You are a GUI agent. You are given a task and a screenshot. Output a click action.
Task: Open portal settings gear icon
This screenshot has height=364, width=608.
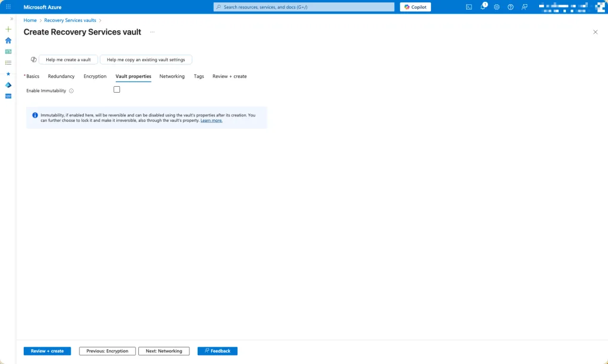coord(496,7)
